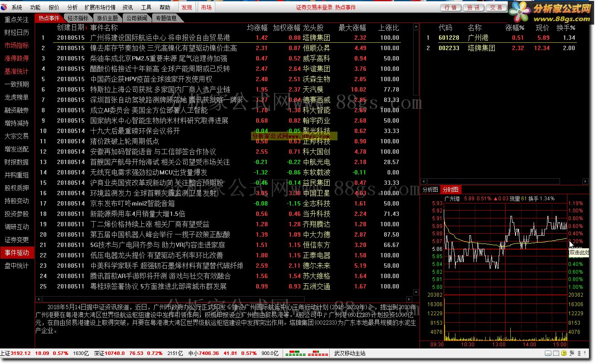Image resolution: width=595 pixels, height=364 pixels.
Task: Open 市场指标 in the left sidebar
Action: (17, 45)
